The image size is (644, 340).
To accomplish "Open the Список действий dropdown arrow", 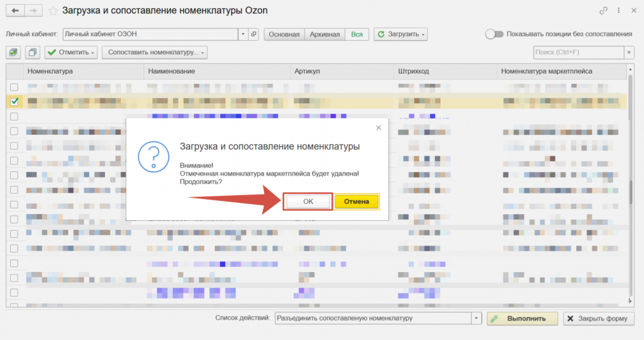I will [476, 319].
